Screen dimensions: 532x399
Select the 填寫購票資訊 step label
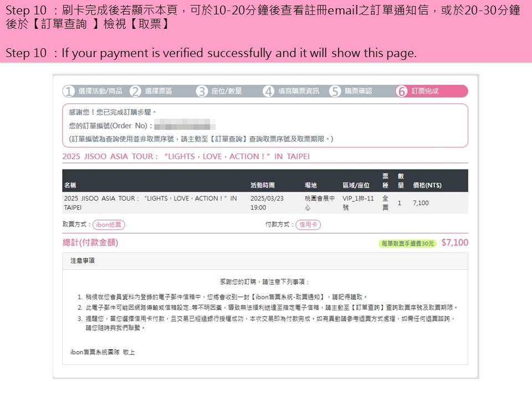coord(298,91)
